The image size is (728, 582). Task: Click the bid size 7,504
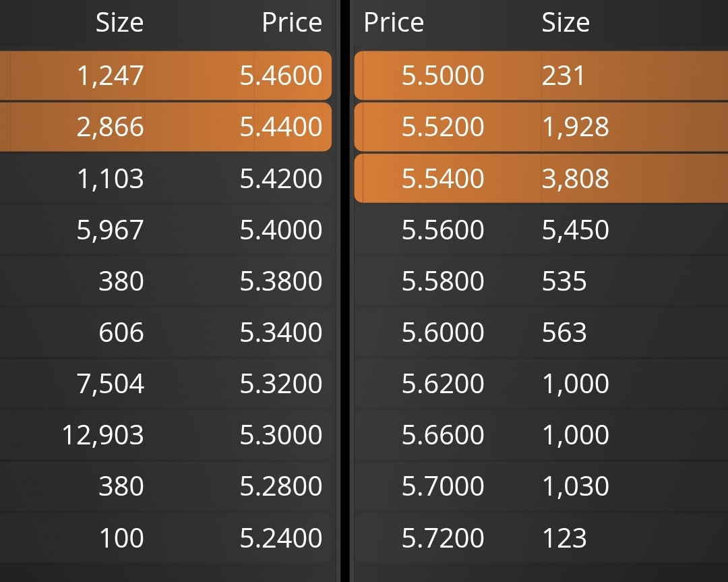[x=110, y=384]
